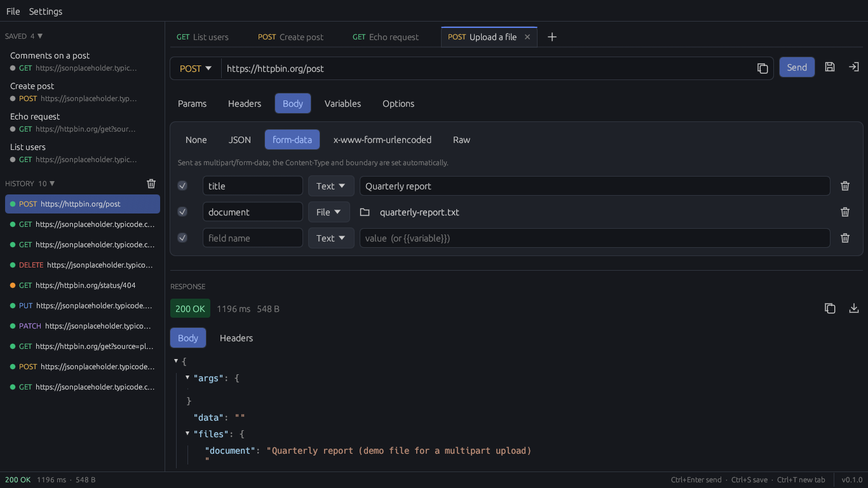This screenshot has width=868, height=488.
Task: Select the request Body tab
Action: point(293,104)
